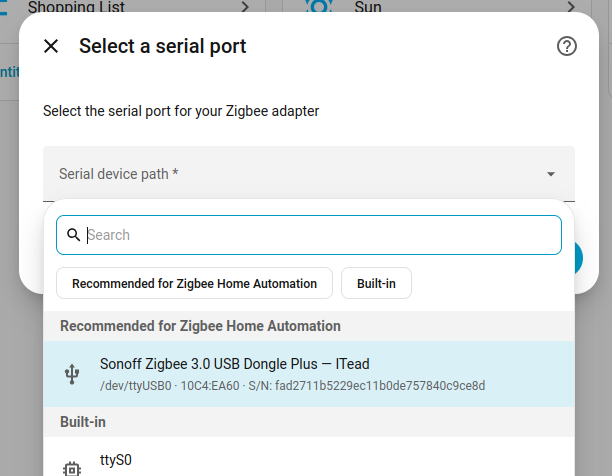Filter by Recommended for Zigbee Home Automation chip
This screenshot has height=476, width=612.
point(194,283)
